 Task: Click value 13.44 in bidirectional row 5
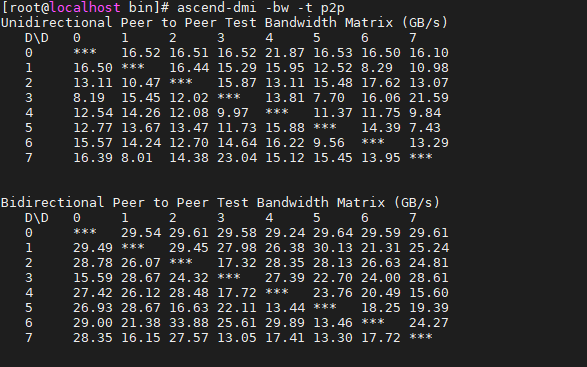pyautogui.click(x=285, y=308)
